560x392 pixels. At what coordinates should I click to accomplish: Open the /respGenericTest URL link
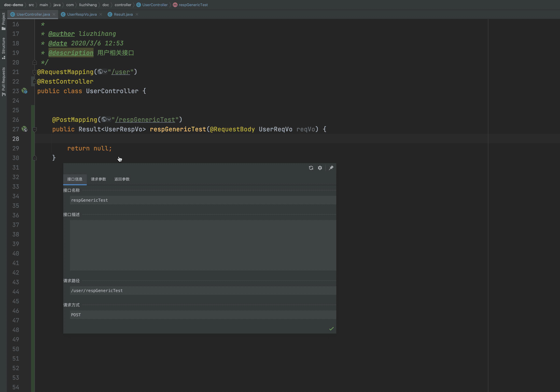click(x=145, y=120)
